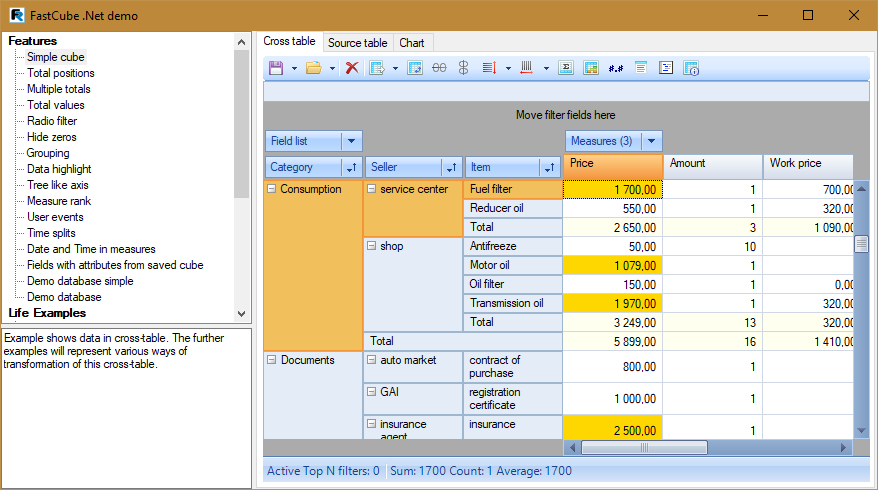Collapse the Consumption category row
Viewport: 878px width, 490px height.
point(271,189)
